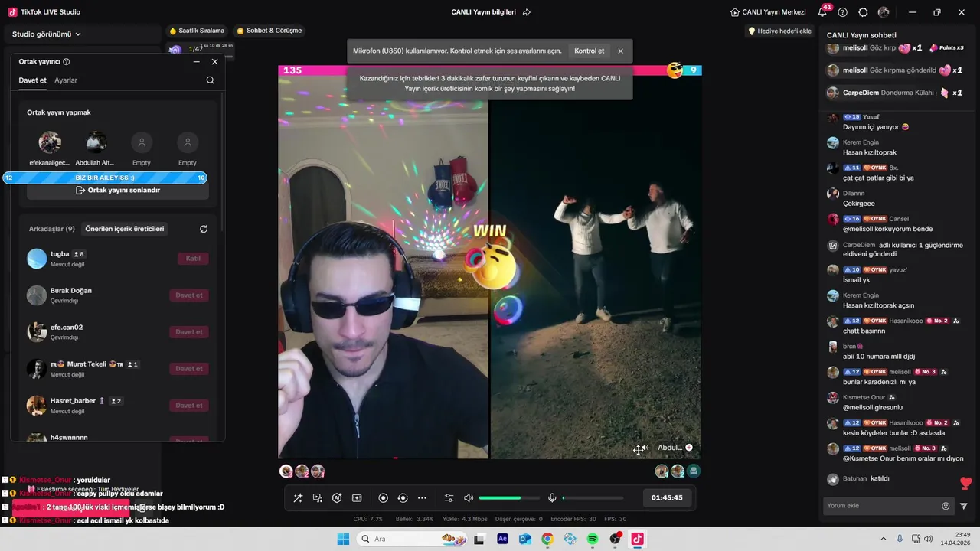Dismiss the microphone notification
Image resolution: width=980 pixels, height=551 pixels.
(x=621, y=51)
